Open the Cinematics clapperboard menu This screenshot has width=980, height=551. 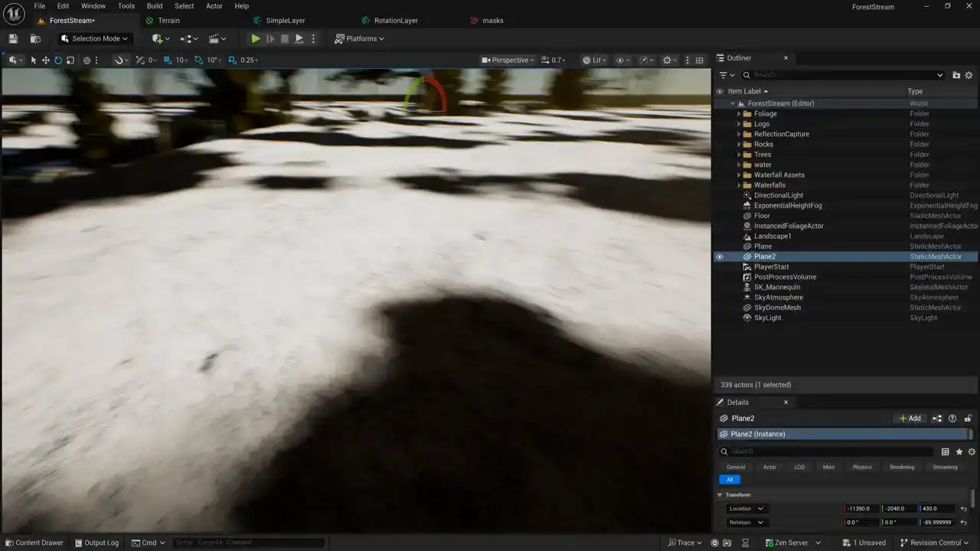click(217, 39)
